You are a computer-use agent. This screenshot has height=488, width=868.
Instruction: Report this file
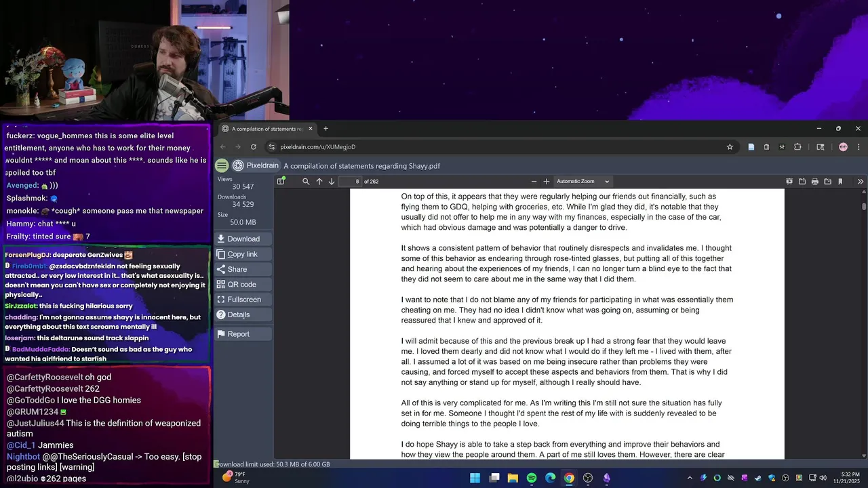click(x=243, y=334)
